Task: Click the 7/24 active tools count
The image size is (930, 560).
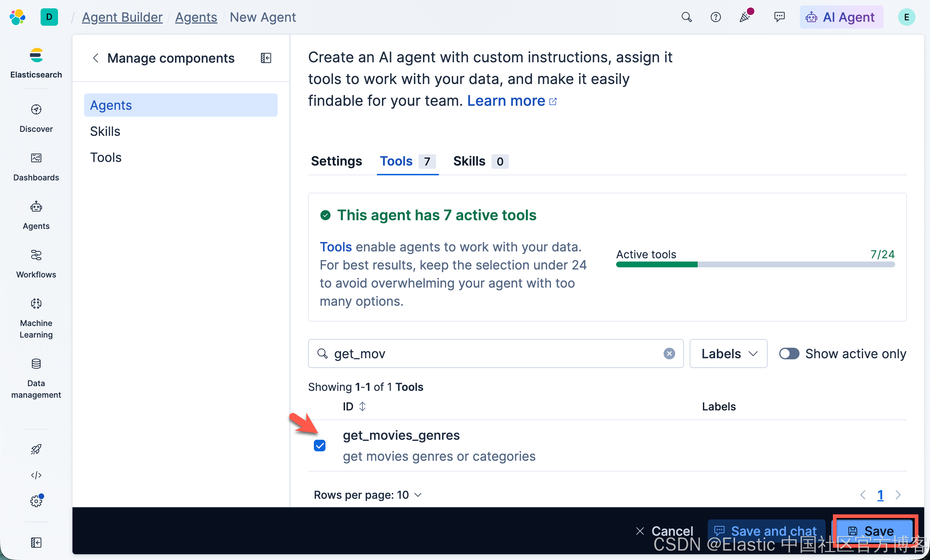Action: [883, 254]
